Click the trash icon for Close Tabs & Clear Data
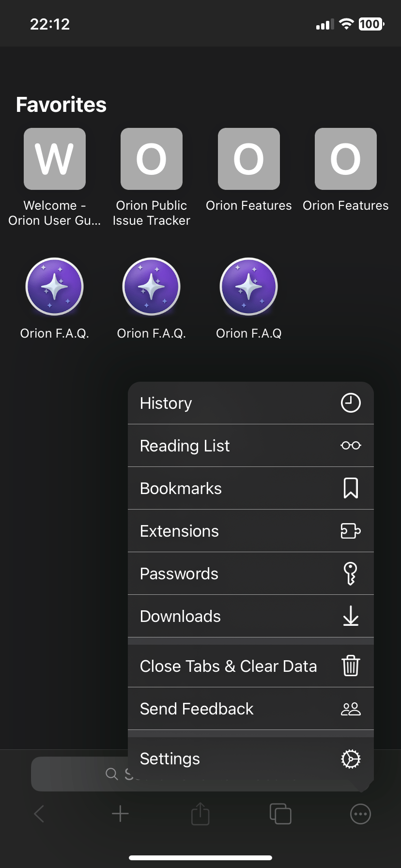The width and height of the screenshot is (401, 868). click(x=351, y=666)
